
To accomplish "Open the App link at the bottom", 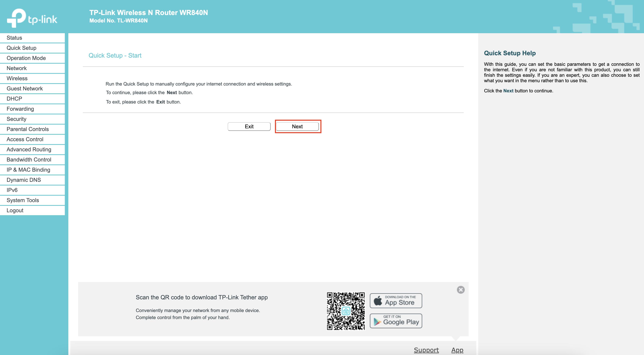I will [x=457, y=350].
